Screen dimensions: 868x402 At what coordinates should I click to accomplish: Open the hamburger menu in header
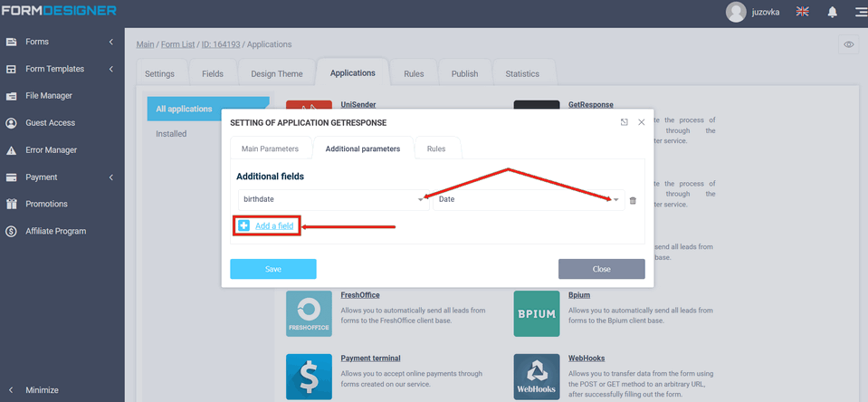click(x=860, y=12)
